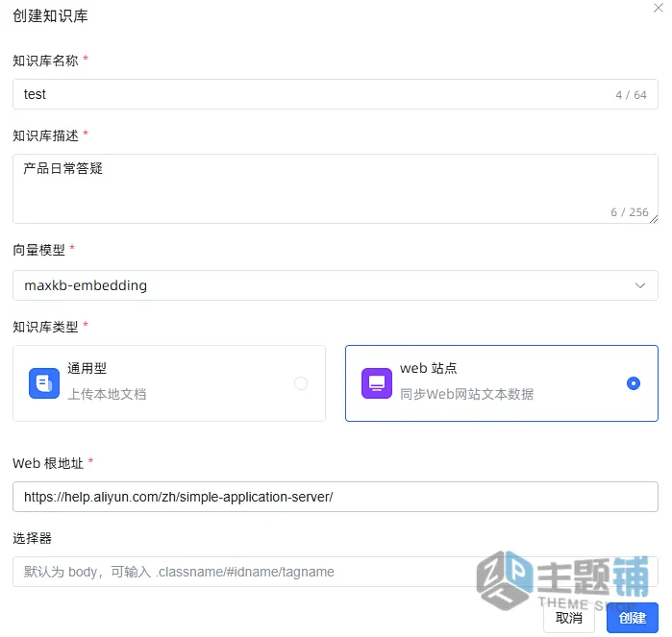672x637 pixels.
Task: Click the blue document icon for 通用型
Action: click(44, 383)
